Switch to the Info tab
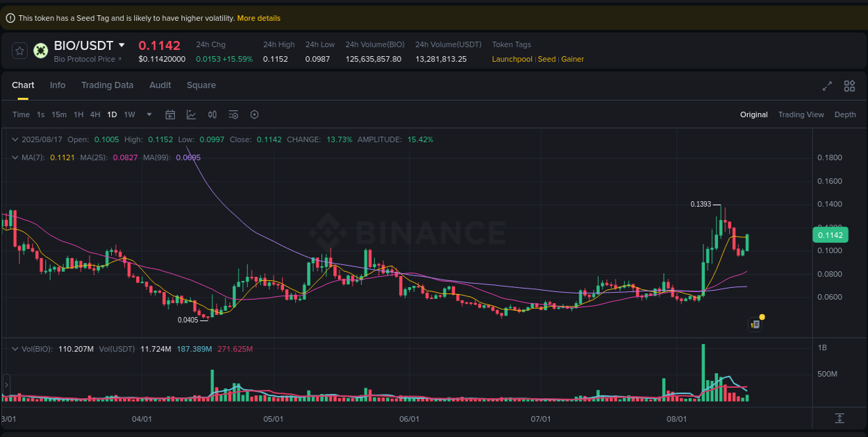868x437 pixels. pos(58,85)
